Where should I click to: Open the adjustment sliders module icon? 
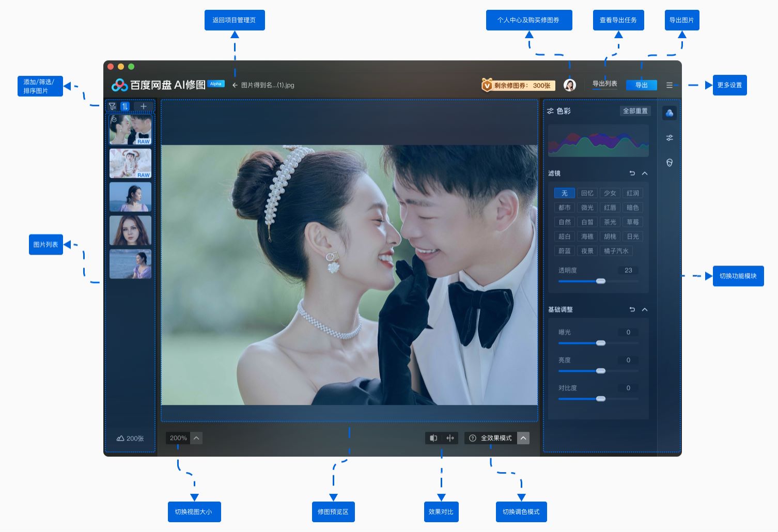coord(670,138)
